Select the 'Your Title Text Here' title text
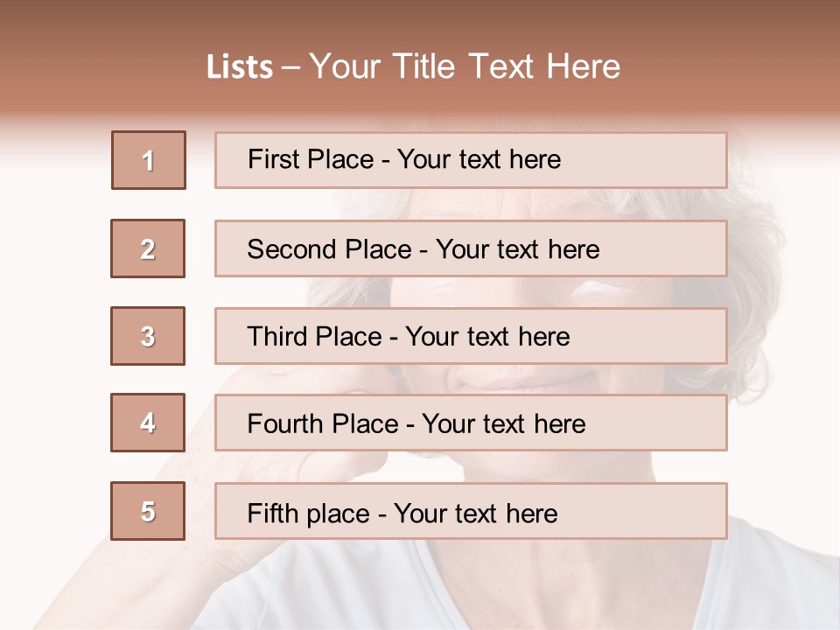The height and width of the screenshot is (630, 840). tap(465, 66)
